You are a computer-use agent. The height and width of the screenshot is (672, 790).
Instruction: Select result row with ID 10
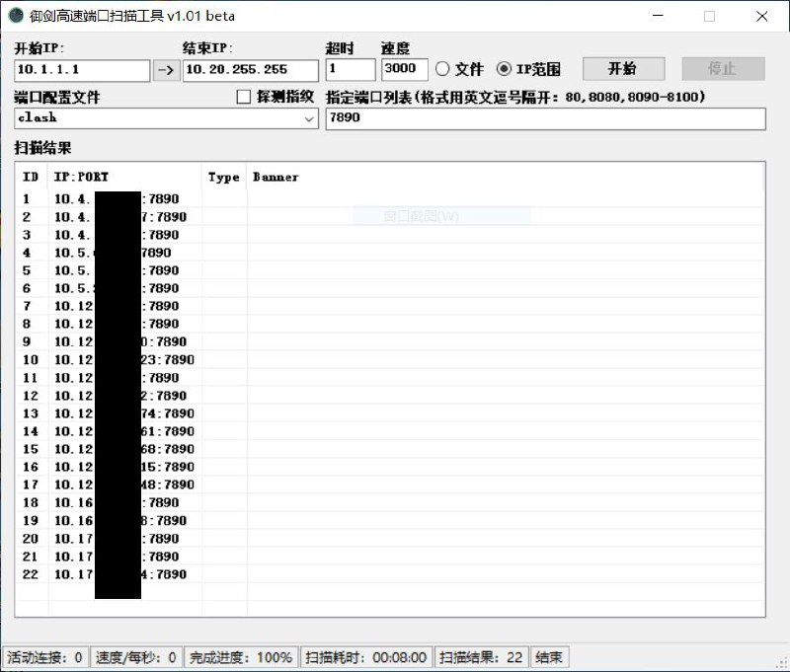[390, 360]
